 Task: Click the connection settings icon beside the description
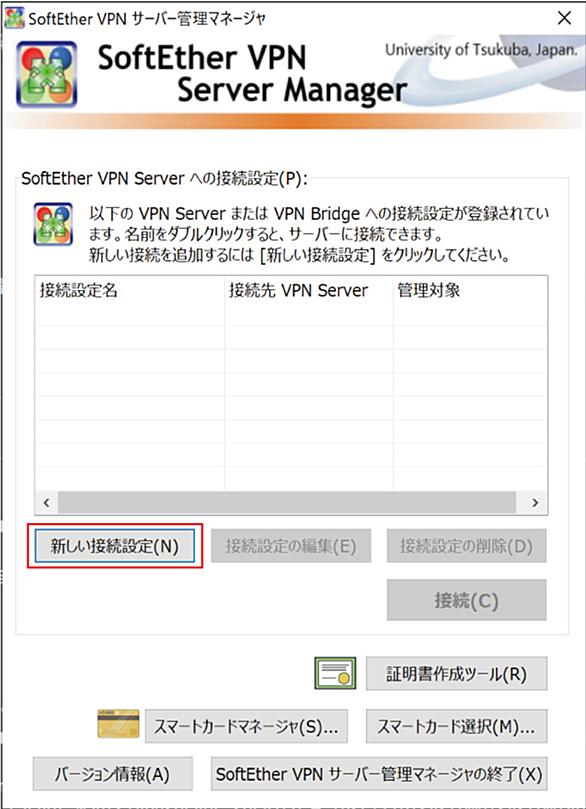click(x=53, y=224)
